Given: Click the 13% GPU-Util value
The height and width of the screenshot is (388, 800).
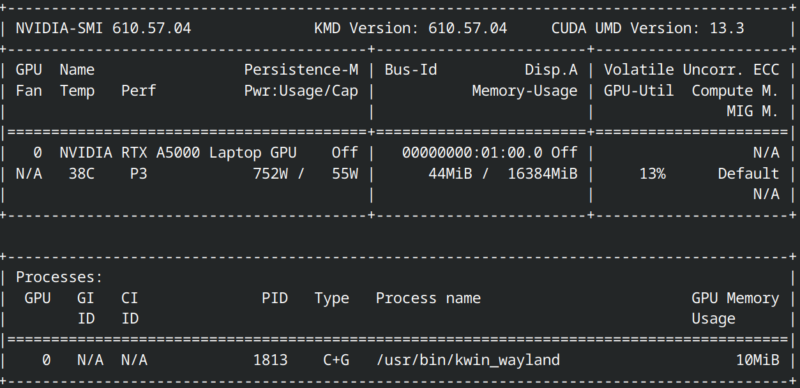Looking at the screenshot, I should point(653,174).
